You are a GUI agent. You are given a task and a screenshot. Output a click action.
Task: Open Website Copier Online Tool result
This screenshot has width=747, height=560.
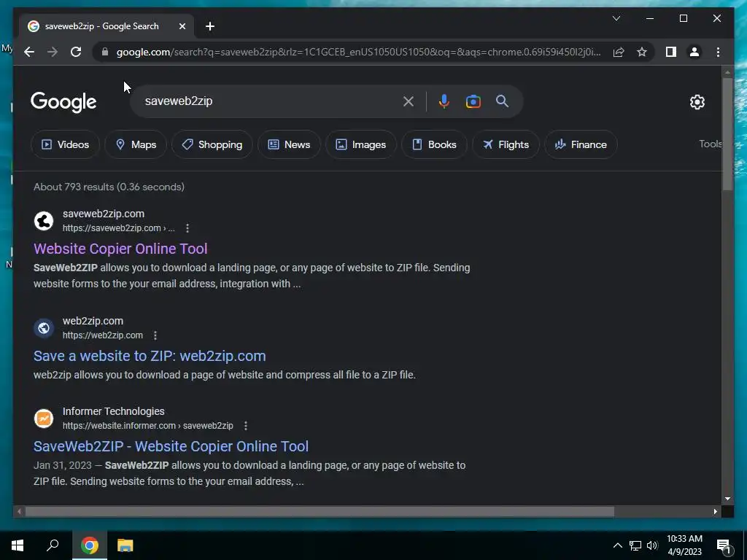click(x=120, y=249)
